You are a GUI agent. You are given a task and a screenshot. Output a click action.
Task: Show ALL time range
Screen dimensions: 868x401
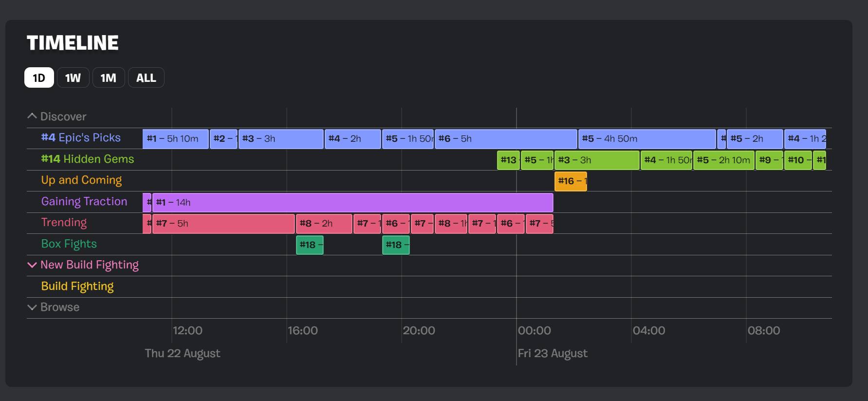(x=146, y=77)
